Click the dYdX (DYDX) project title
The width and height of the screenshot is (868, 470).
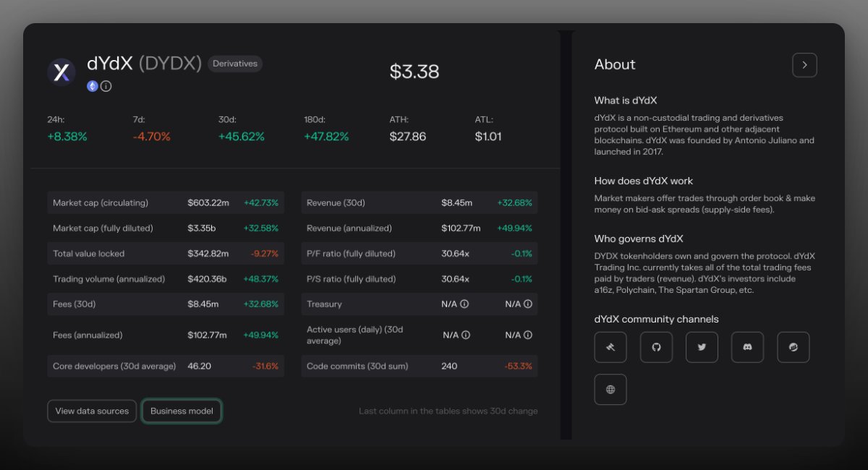(144, 64)
